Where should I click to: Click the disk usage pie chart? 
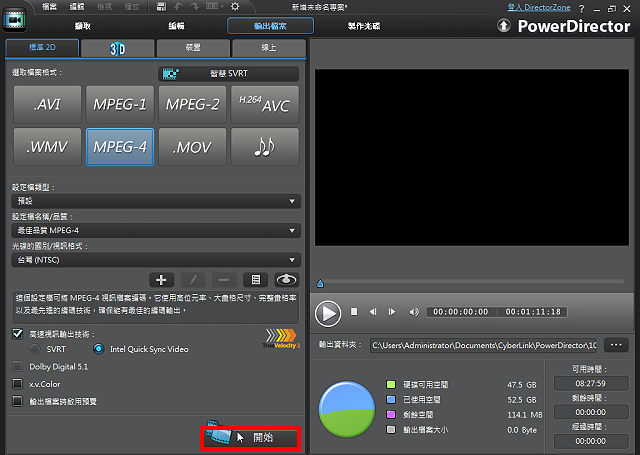347,409
